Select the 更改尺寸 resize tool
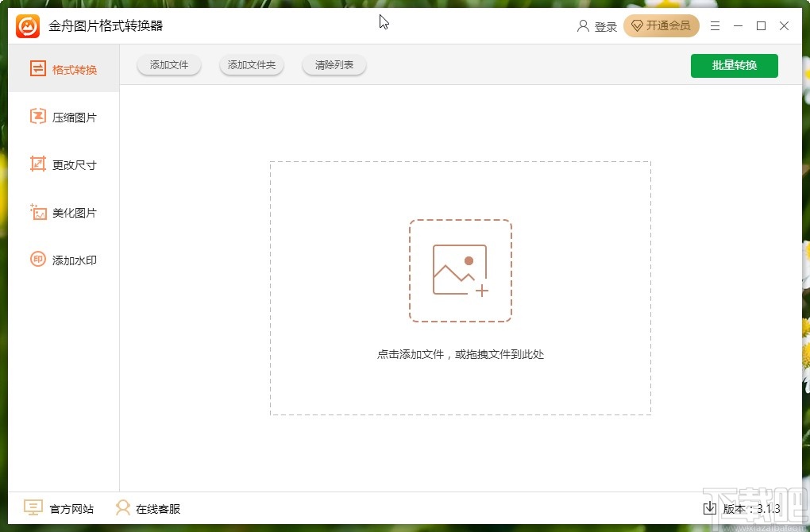This screenshot has height=532, width=810. (x=67, y=164)
